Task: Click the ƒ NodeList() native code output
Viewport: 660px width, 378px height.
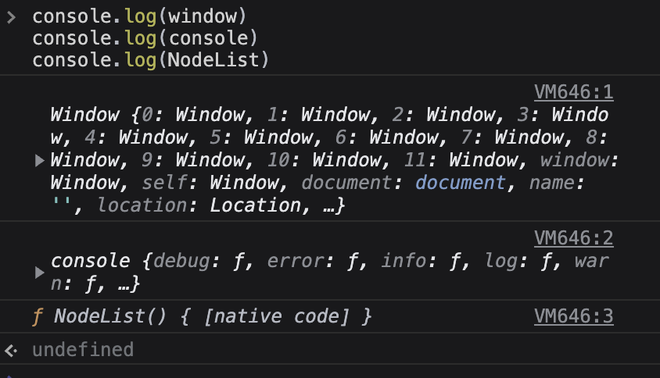Action: tap(202, 316)
